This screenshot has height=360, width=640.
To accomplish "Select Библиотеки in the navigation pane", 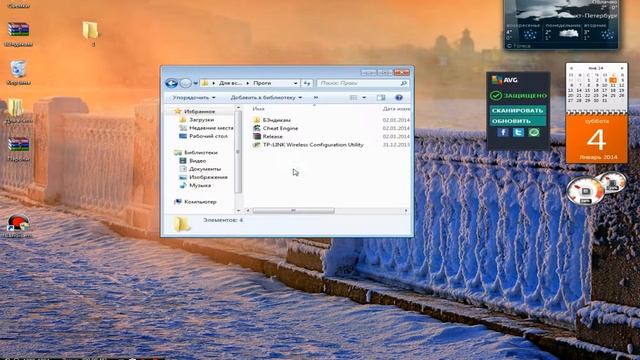I will (196, 152).
